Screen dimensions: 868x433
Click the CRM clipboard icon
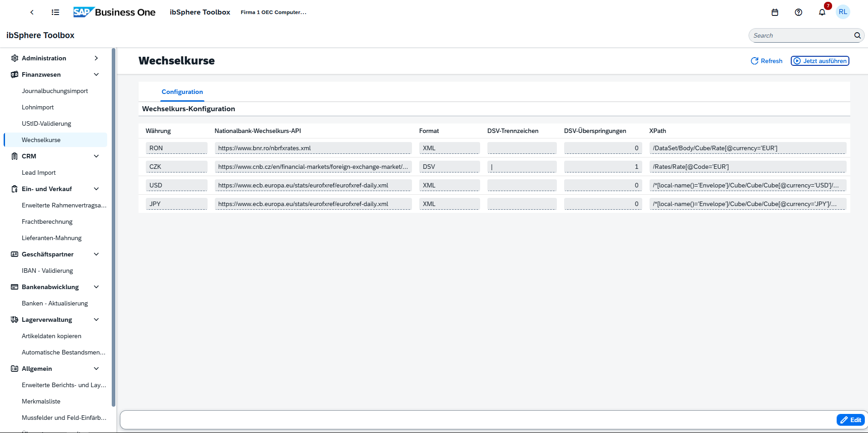(x=15, y=156)
